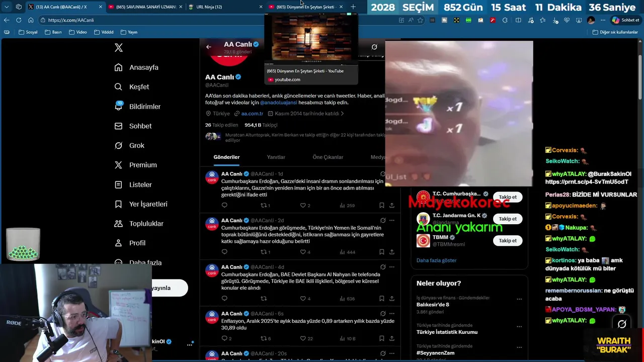Bookmark the Gazze post
This screenshot has width=644, height=362.
[x=382, y=205]
